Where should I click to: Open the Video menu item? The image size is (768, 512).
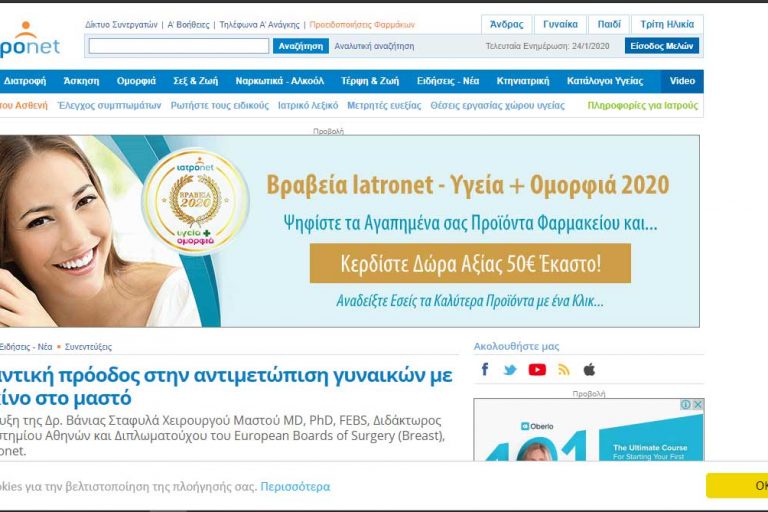(x=682, y=81)
